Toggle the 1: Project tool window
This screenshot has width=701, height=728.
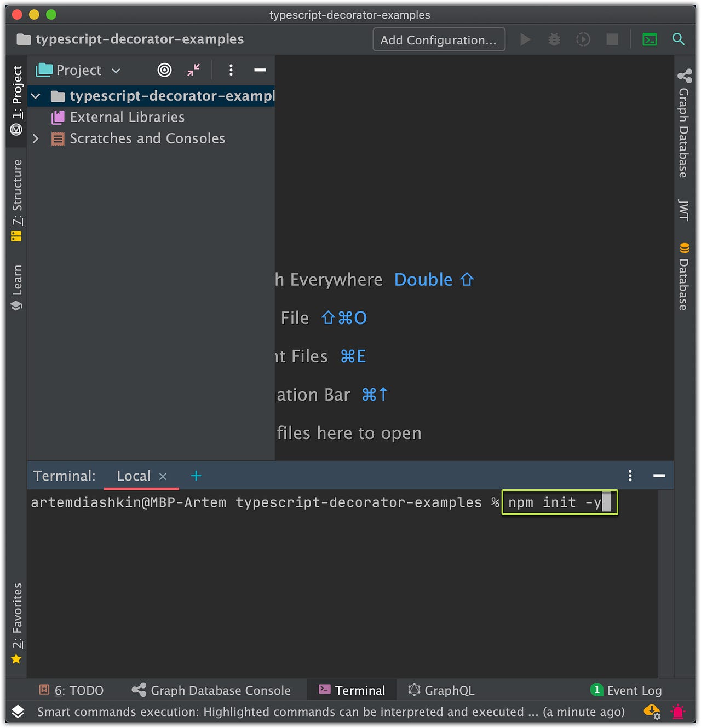coord(17,101)
